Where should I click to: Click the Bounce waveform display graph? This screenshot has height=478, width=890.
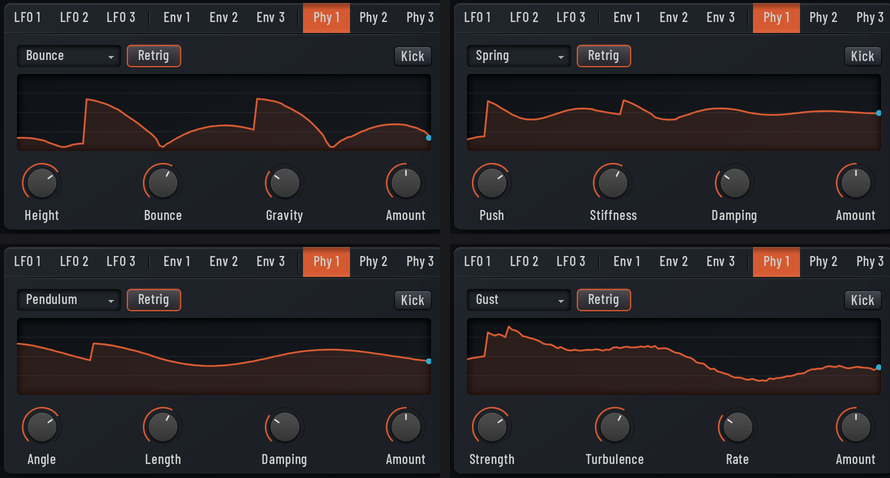(224, 112)
